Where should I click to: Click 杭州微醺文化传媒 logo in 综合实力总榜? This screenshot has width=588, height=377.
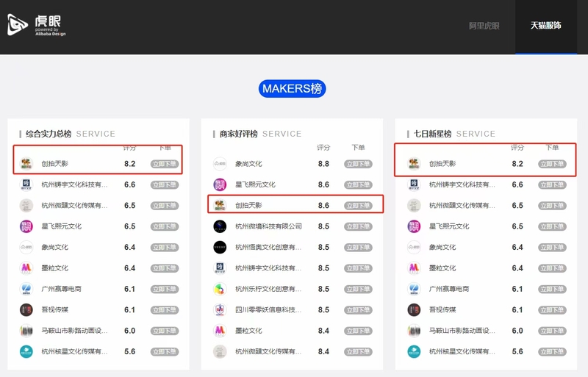(26, 205)
